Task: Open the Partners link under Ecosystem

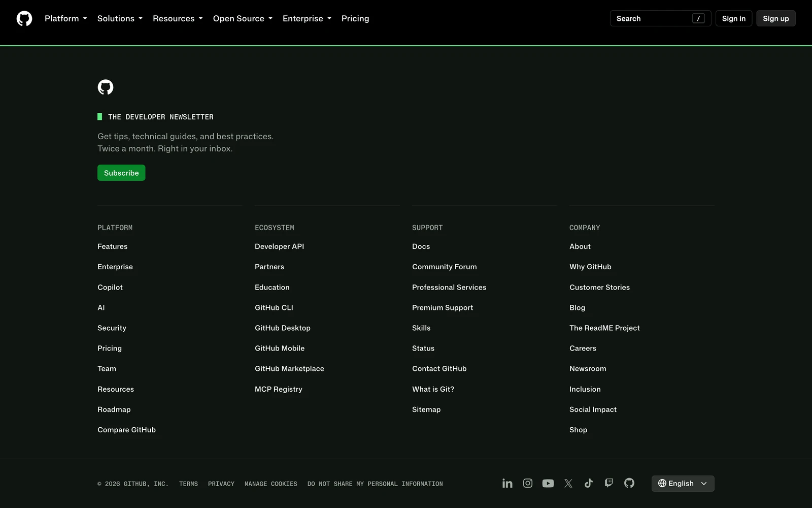Action: pyautogui.click(x=269, y=267)
